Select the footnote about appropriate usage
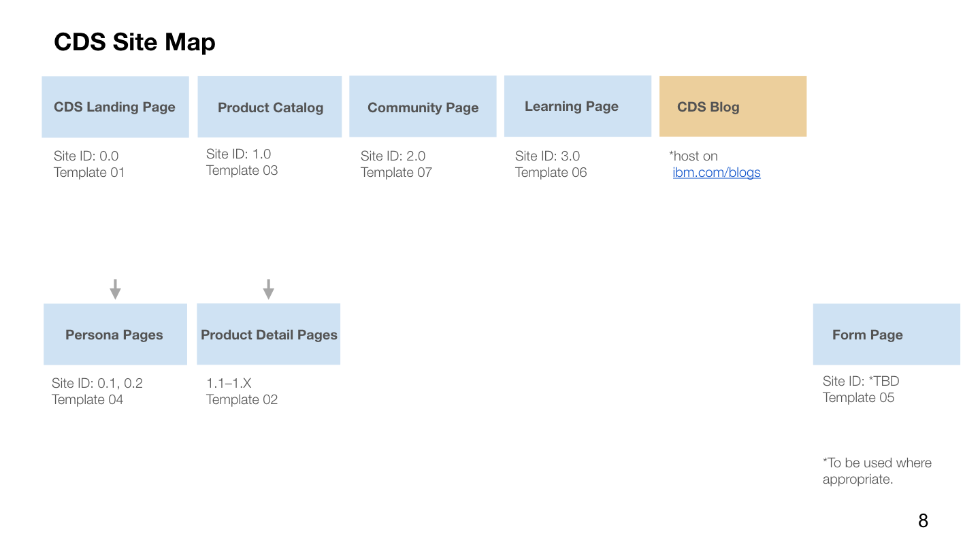Viewport: 980px width, 551px height. pos(877,471)
